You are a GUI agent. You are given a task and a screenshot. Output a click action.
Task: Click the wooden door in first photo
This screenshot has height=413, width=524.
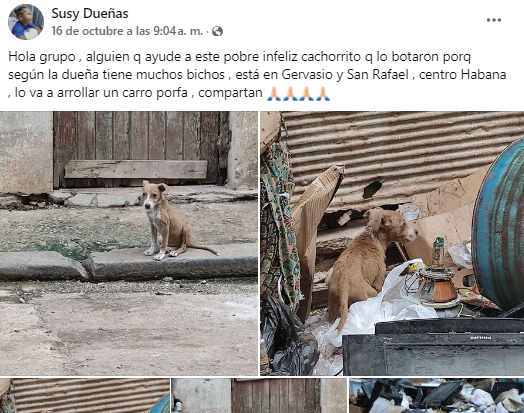pyautogui.click(x=141, y=149)
